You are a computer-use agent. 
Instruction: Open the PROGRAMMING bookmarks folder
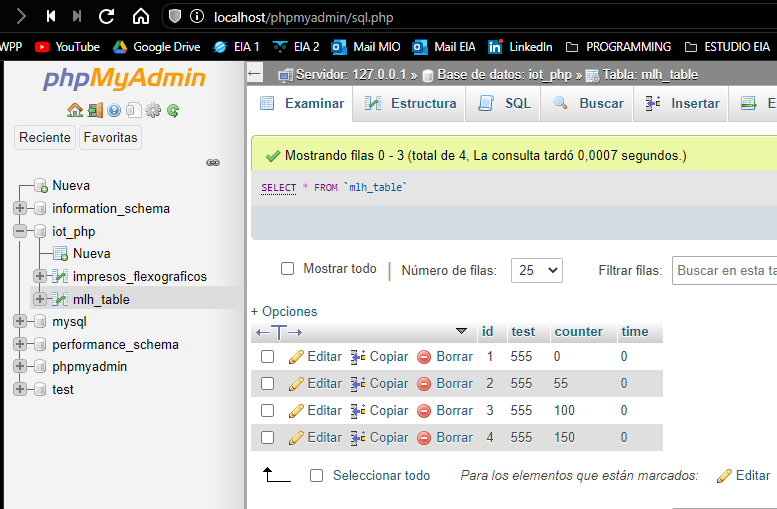pos(618,47)
